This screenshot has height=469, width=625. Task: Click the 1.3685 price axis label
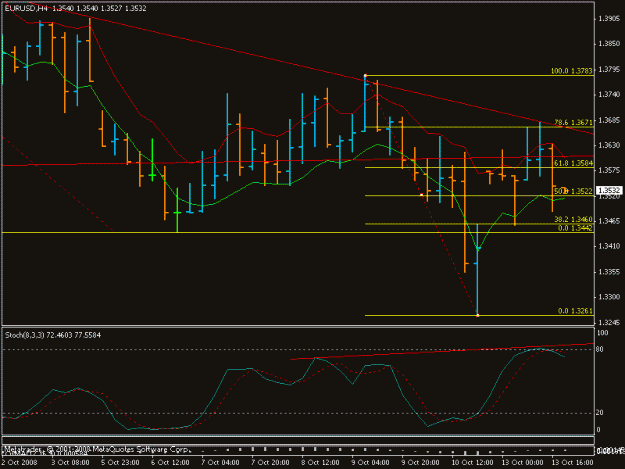pos(609,120)
